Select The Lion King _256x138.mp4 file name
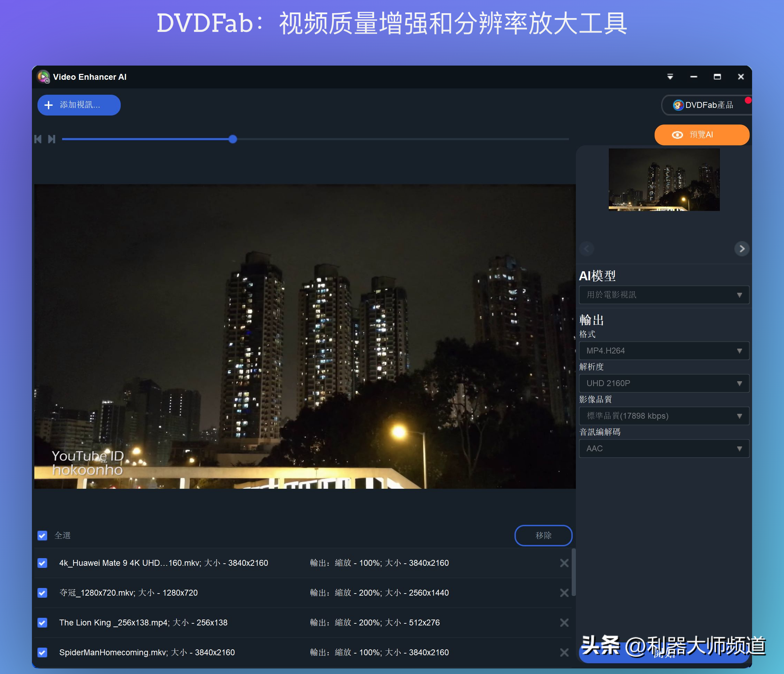This screenshot has width=784, height=674. [143, 623]
